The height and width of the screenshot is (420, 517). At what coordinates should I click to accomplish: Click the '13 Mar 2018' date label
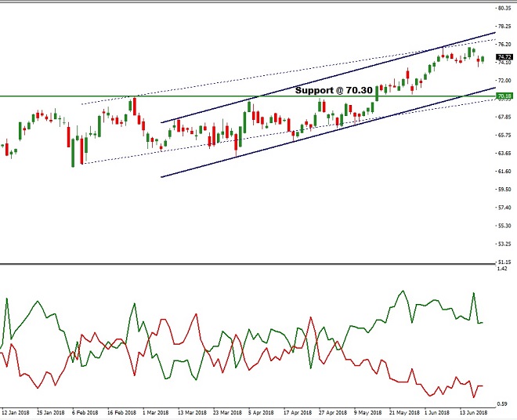click(192, 413)
